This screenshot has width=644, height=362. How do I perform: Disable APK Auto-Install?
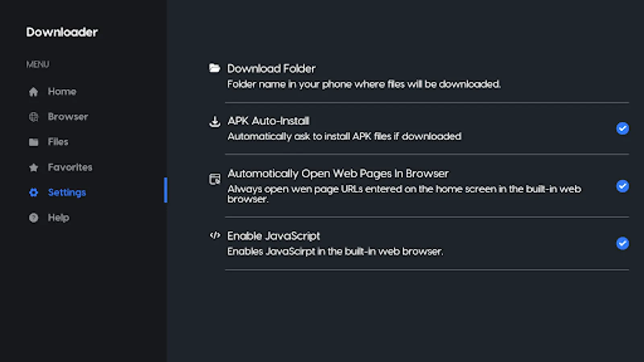point(622,128)
